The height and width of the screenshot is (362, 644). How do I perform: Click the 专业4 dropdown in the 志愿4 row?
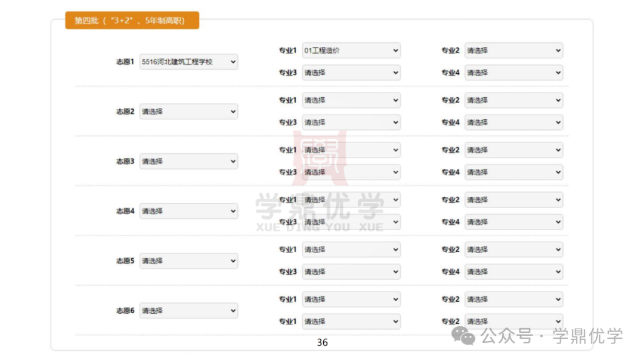(514, 222)
